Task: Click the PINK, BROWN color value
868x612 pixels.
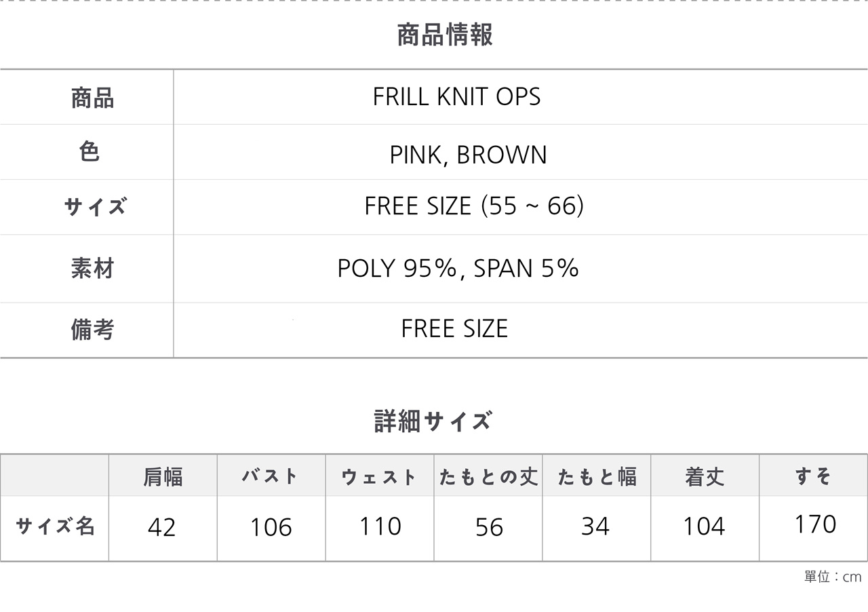Action: tap(468, 155)
